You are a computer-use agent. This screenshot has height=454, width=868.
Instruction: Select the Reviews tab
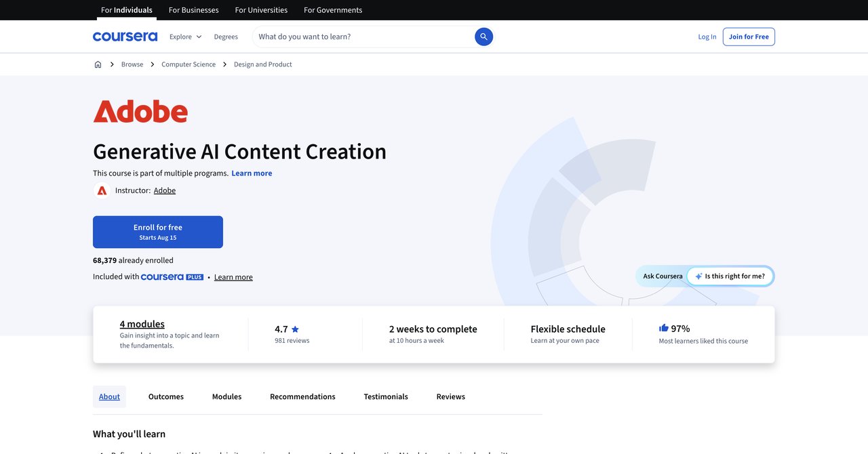point(451,396)
